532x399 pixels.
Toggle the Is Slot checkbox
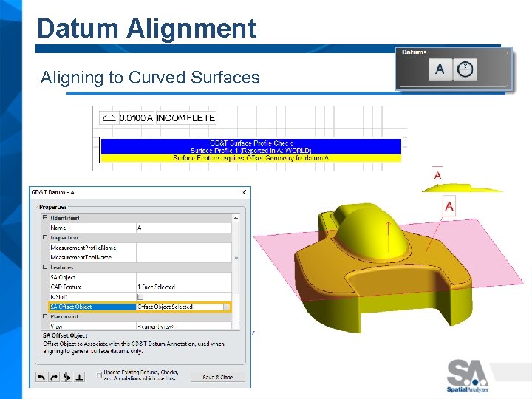(140, 297)
